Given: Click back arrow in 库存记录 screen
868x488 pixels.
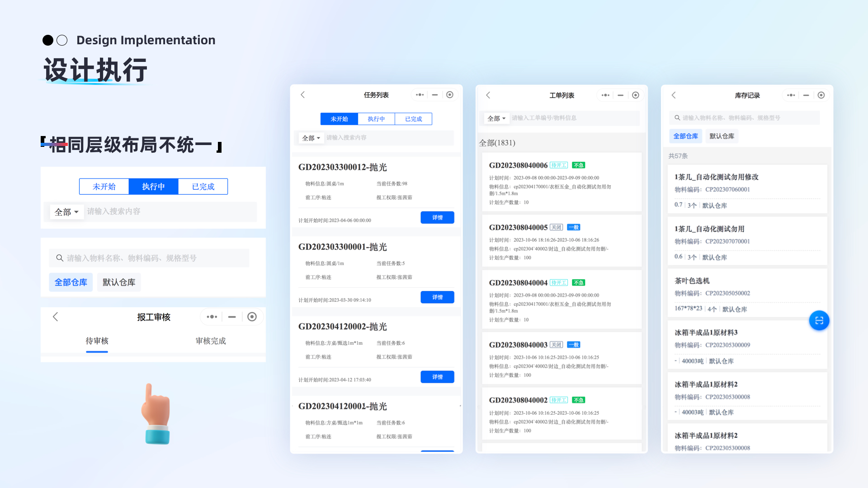Looking at the screenshot, I should tap(674, 95).
